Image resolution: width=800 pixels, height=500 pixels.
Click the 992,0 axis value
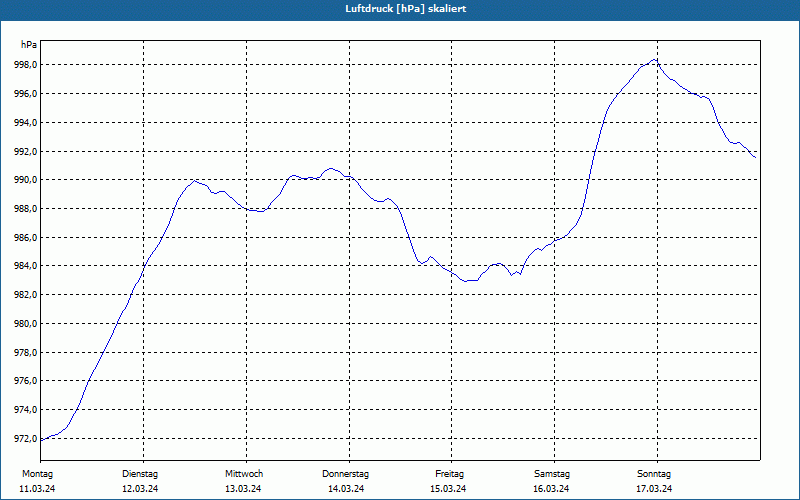[26, 152]
